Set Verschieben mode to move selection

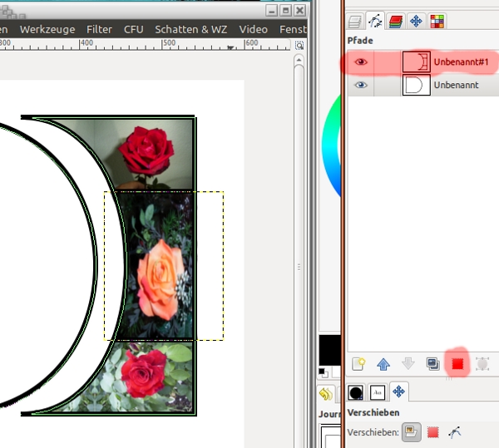[432, 432]
